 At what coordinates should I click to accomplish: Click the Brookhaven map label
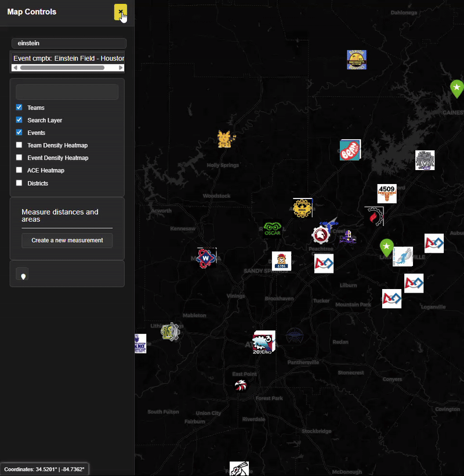280,298
